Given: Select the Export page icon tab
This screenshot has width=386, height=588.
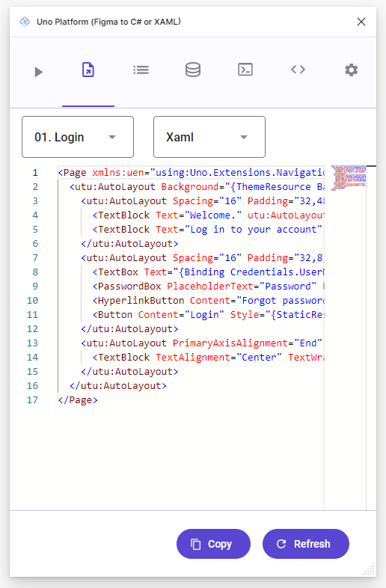Looking at the screenshot, I should click(x=88, y=70).
